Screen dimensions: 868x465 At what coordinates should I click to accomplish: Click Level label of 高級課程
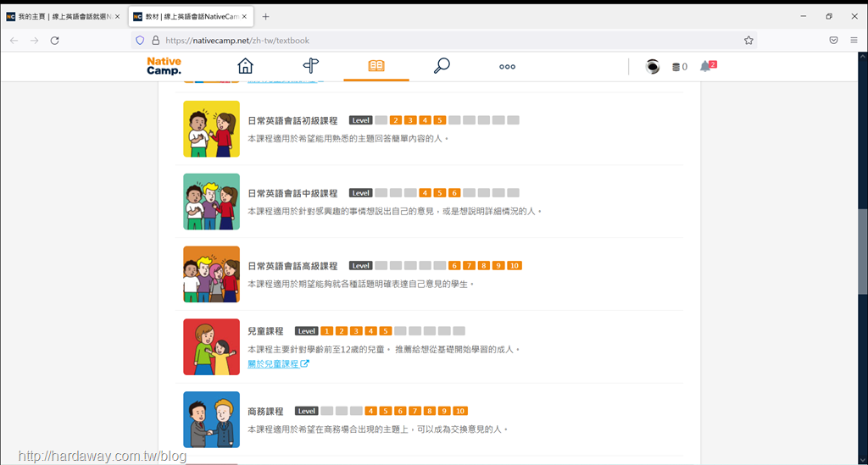(x=360, y=265)
